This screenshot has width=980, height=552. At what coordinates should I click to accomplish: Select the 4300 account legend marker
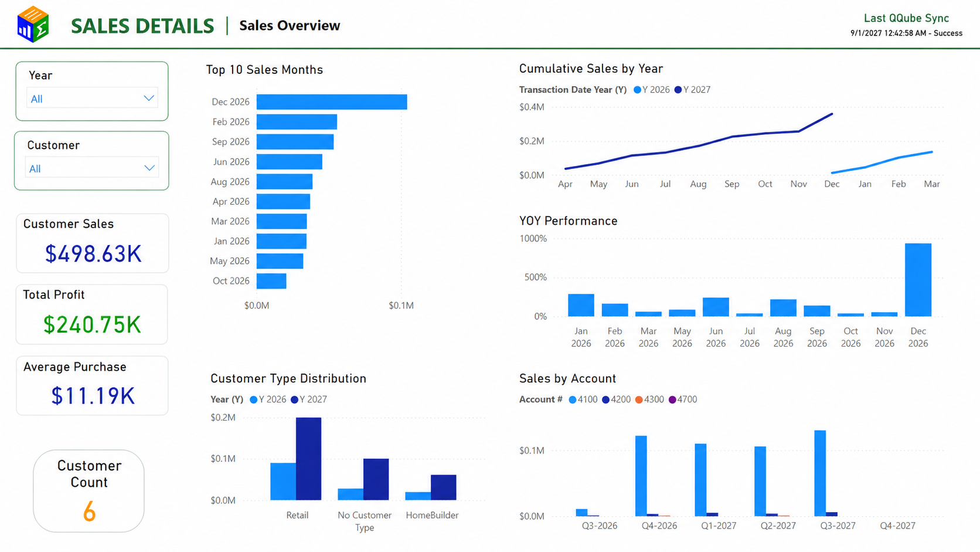(x=639, y=399)
